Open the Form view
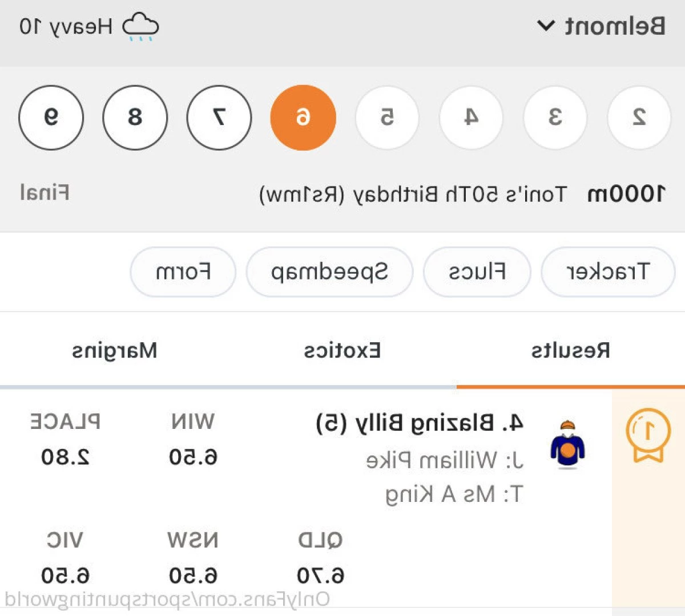Viewport: 685px width, 616px height. (183, 272)
